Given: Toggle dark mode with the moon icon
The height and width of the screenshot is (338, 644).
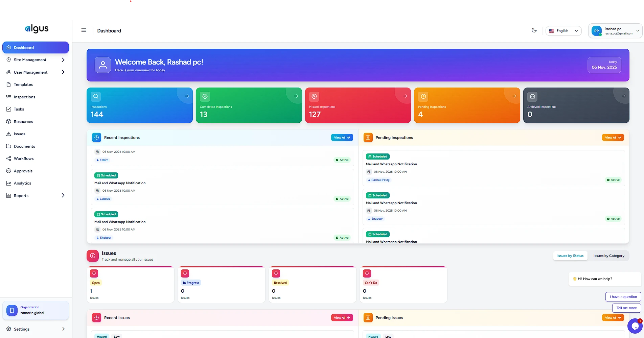Looking at the screenshot, I should (534, 30).
